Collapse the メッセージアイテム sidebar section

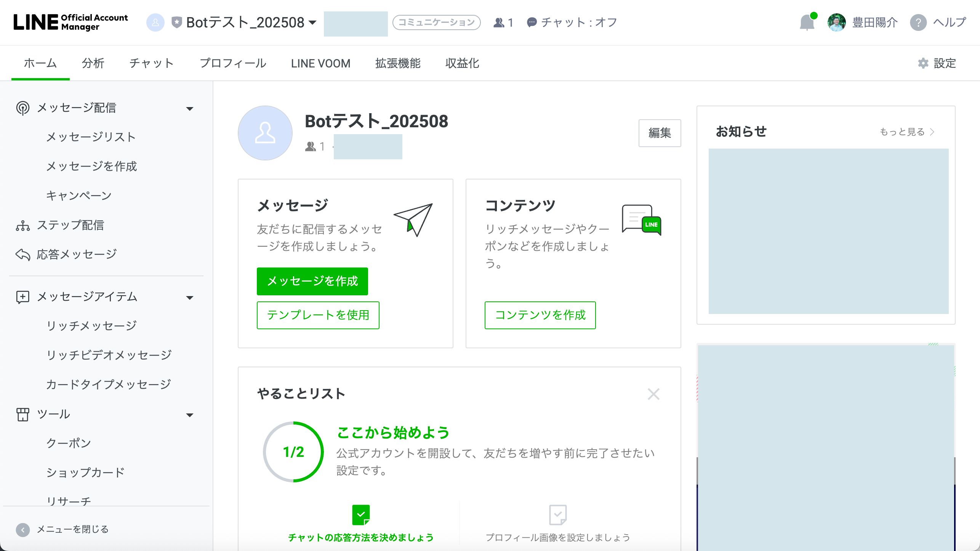pyautogui.click(x=190, y=298)
